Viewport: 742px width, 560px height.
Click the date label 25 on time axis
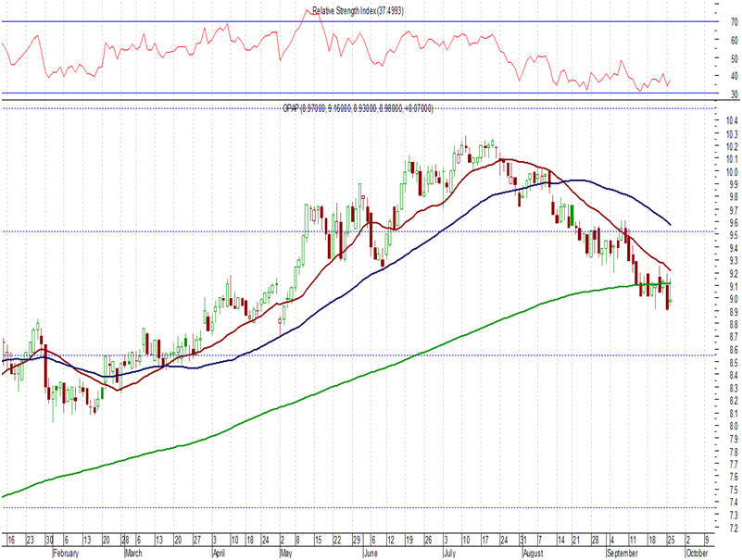[x=671, y=541]
